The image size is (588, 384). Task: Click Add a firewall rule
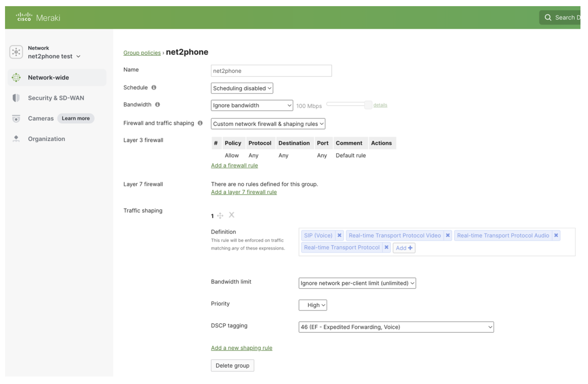click(x=234, y=165)
